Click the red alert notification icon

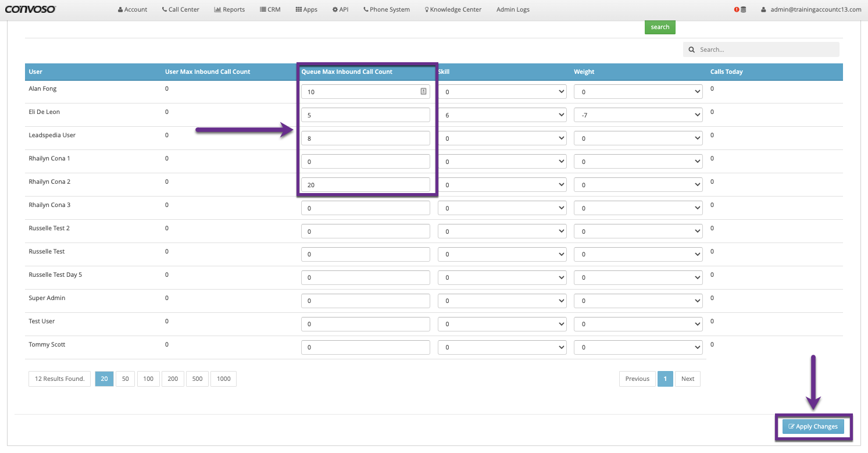pos(737,10)
